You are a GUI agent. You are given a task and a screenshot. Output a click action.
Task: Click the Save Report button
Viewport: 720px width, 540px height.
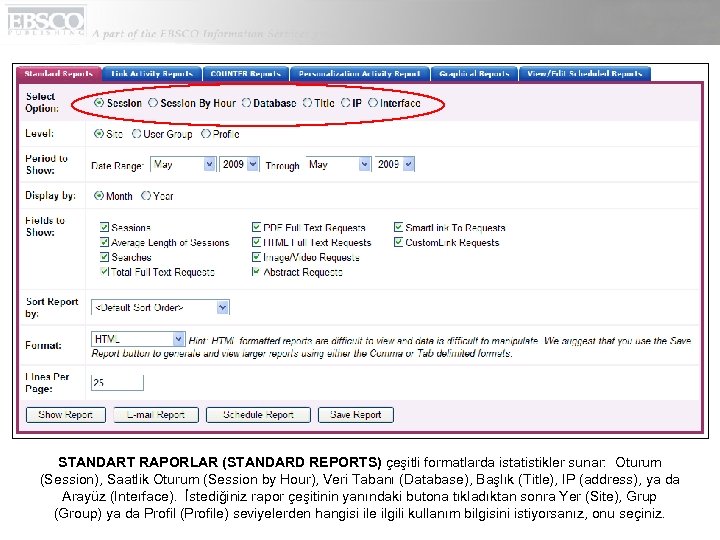coord(356,415)
